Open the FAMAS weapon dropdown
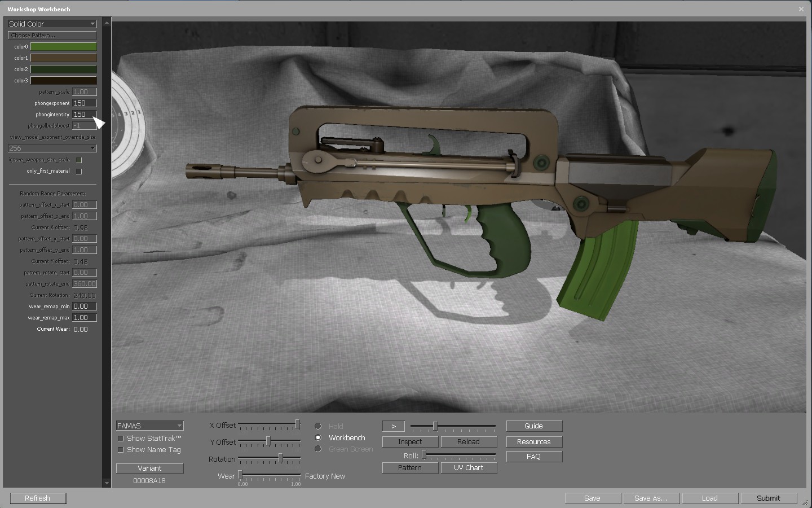Image resolution: width=812 pixels, height=508 pixels. click(149, 426)
